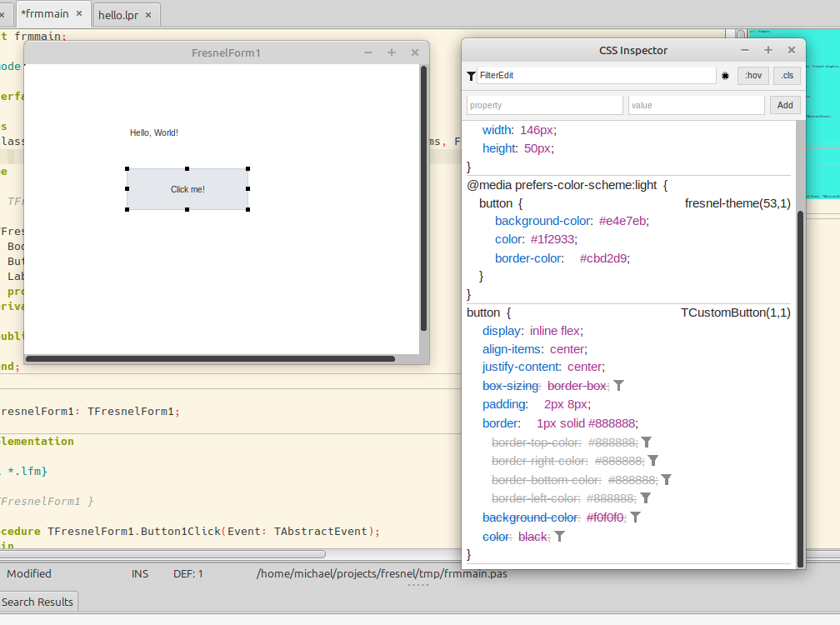Click the FresnelForm1 vertical scrollbar

click(x=423, y=198)
